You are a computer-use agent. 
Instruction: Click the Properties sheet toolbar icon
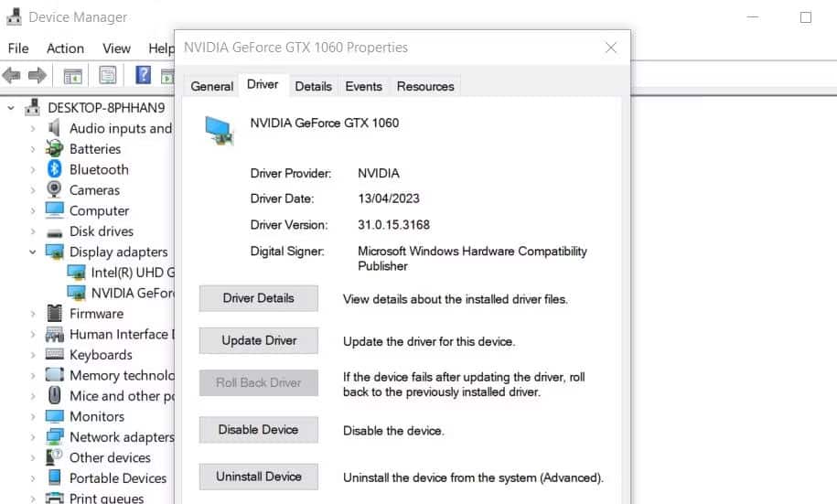tap(108, 75)
